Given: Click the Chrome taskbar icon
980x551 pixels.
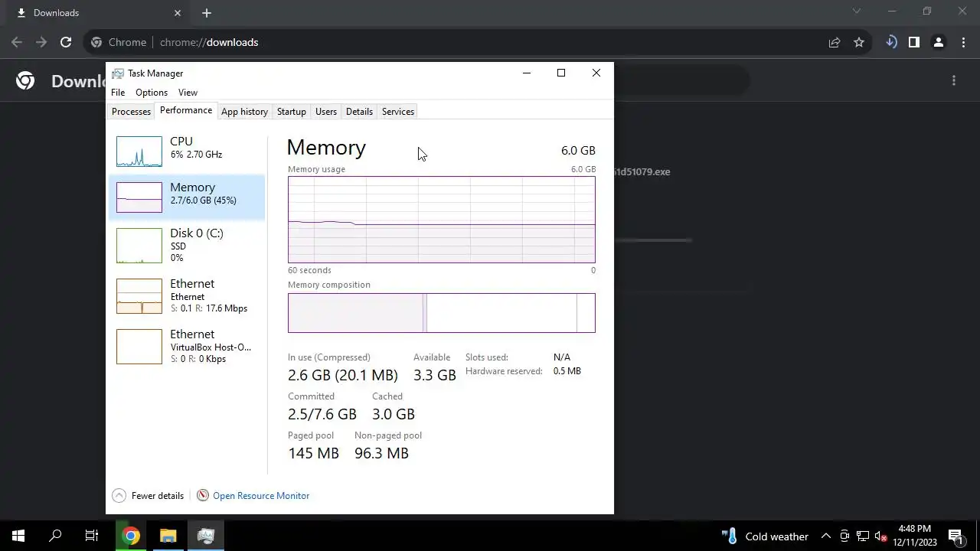Looking at the screenshot, I should click(131, 536).
